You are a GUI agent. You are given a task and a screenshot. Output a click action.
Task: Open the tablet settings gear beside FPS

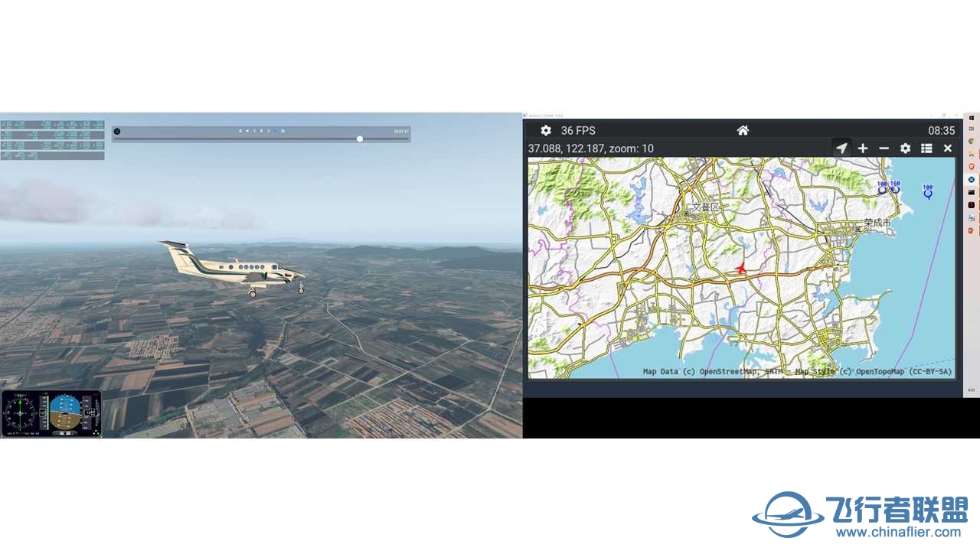pos(546,131)
